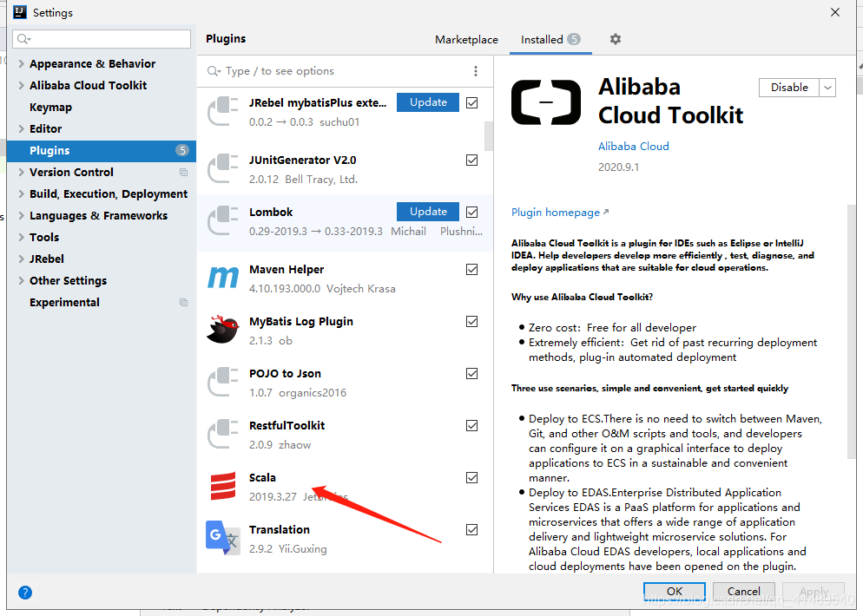
Task: Expand Languages & Frameworks node
Action: pos(21,215)
